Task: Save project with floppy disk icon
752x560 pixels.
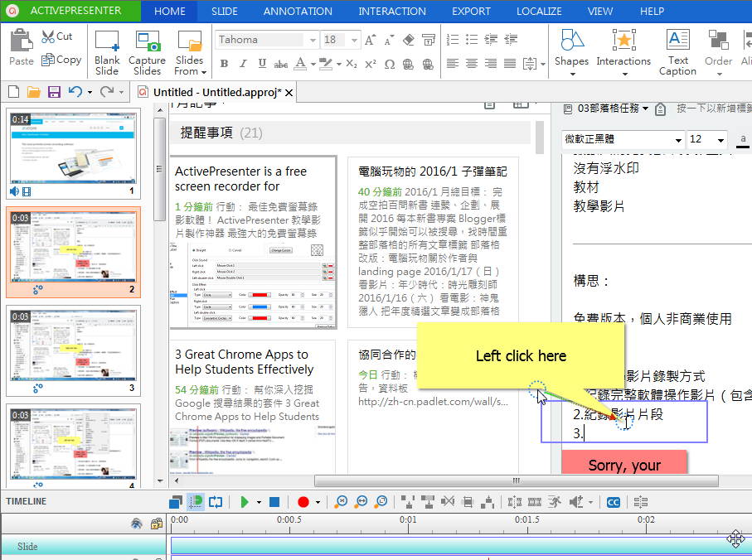Action: pyautogui.click(x=54, y=91)
